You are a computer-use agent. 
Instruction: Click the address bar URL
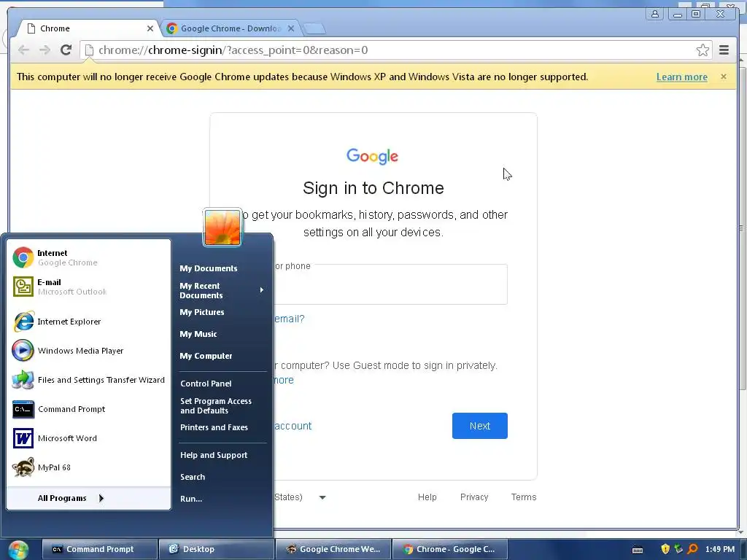[233, 50]
